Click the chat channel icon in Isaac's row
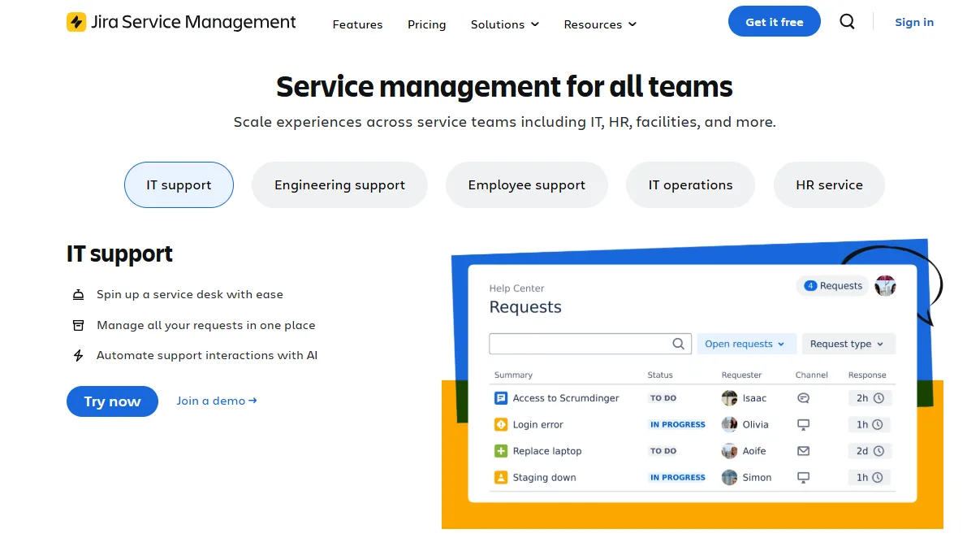This screenshot has width=980, height=542. (804, 398)
